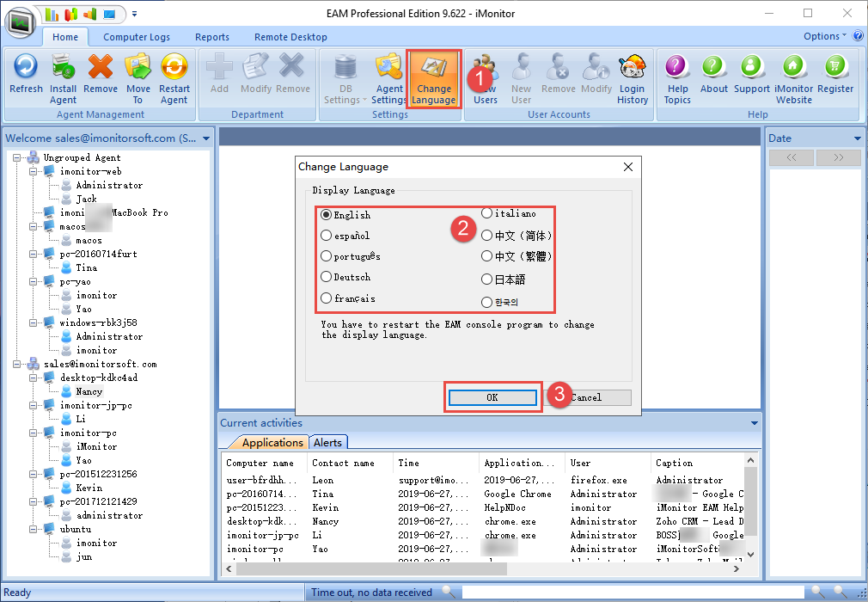Image resolution: width=868 pixels, height=602 pixels.
Task: Click the Computer name column header
Action: point(260,463)
